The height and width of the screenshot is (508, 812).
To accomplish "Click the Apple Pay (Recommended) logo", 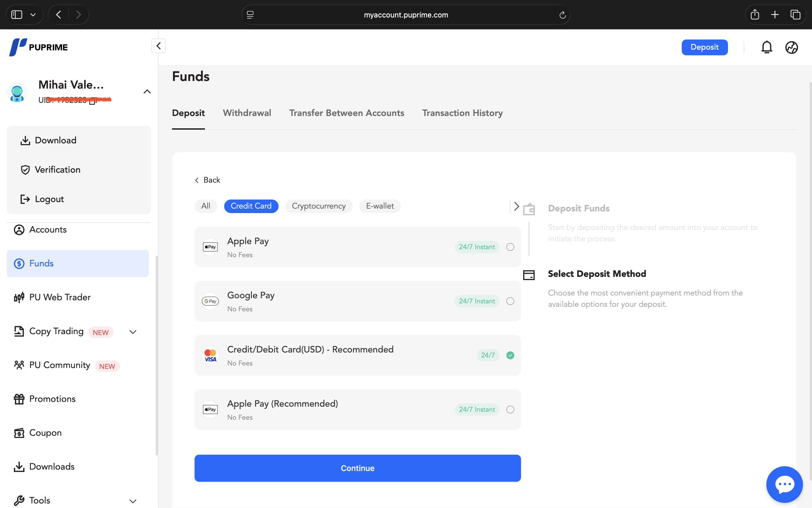I will (x=210, y=409).
